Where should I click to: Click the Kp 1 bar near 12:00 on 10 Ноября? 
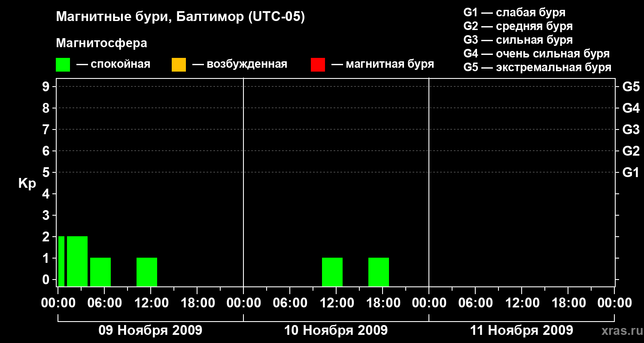332,272
